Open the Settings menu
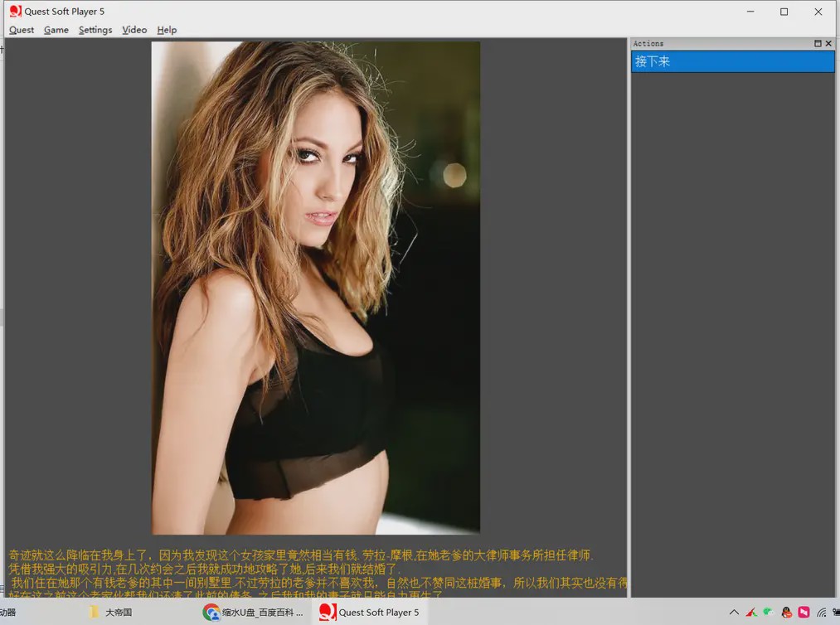 coord(95,30)
